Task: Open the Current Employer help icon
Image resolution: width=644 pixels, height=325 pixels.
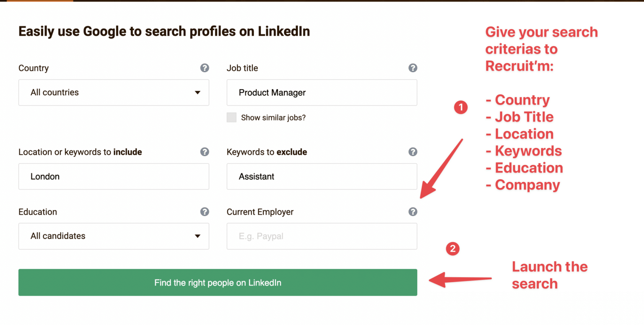Action: point(413,212)
